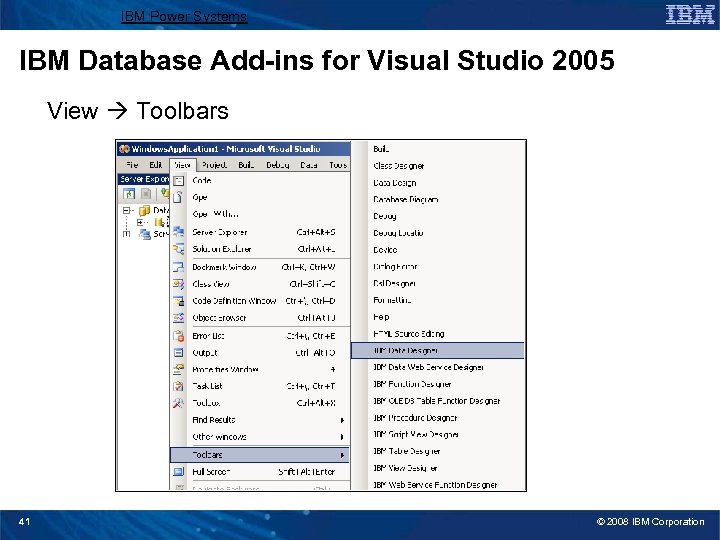The height and width of the screenshot is (540, 720).
Task: Toggle the IBM Data Designer toolbar
Action: (x=438, y=350)
